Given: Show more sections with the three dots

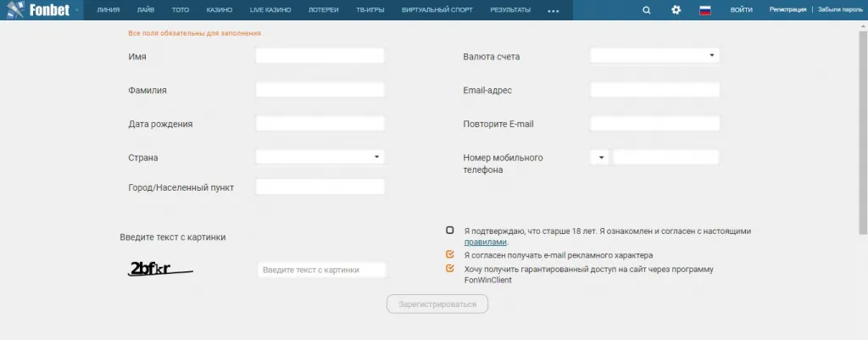Looking at the screenshot, I should click(x=553, y=10).
